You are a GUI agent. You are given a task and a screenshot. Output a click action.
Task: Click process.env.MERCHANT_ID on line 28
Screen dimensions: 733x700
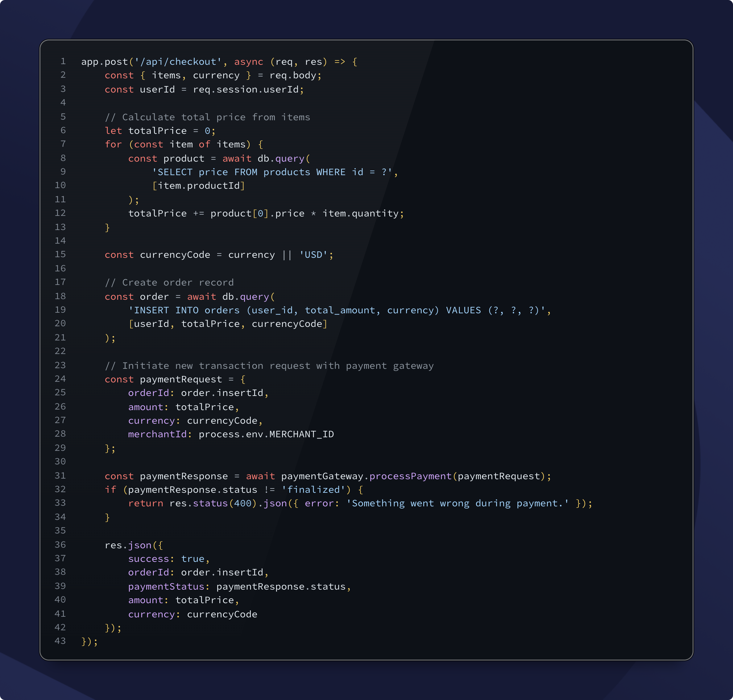(266, 434)
